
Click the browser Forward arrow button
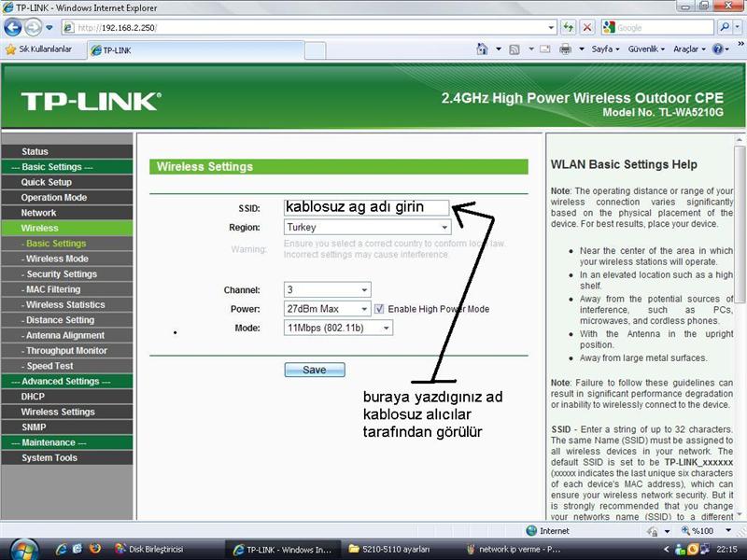pyautogui.click(x=33, y=28)
